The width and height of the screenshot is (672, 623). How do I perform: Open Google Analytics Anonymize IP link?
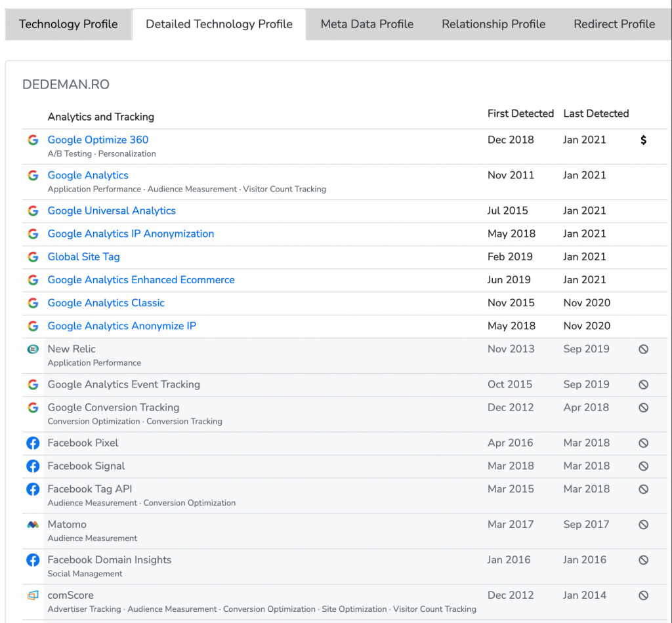pos(121,327)
